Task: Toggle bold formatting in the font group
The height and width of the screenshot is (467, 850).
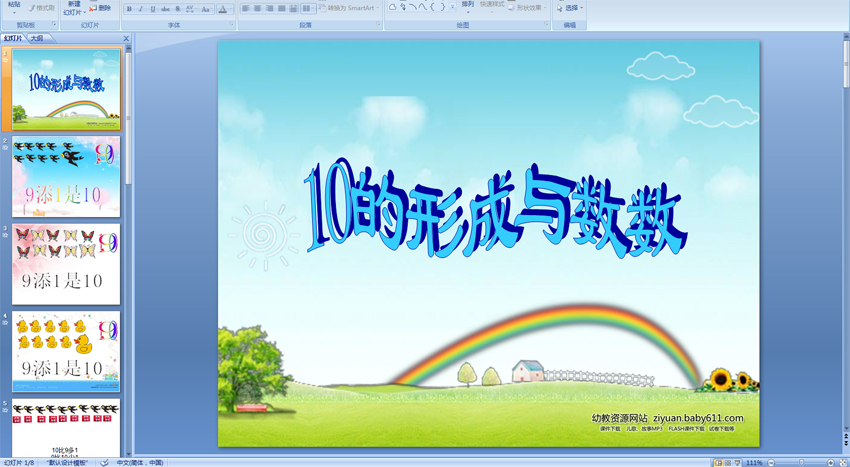Action: 129,9
